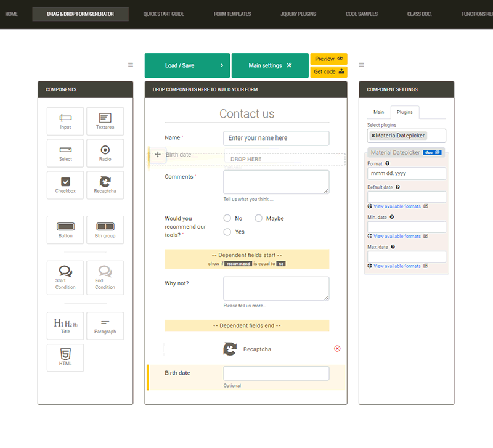493x448 pixels.
Task: Select the "No" radio option
Action: coord(227,218)
